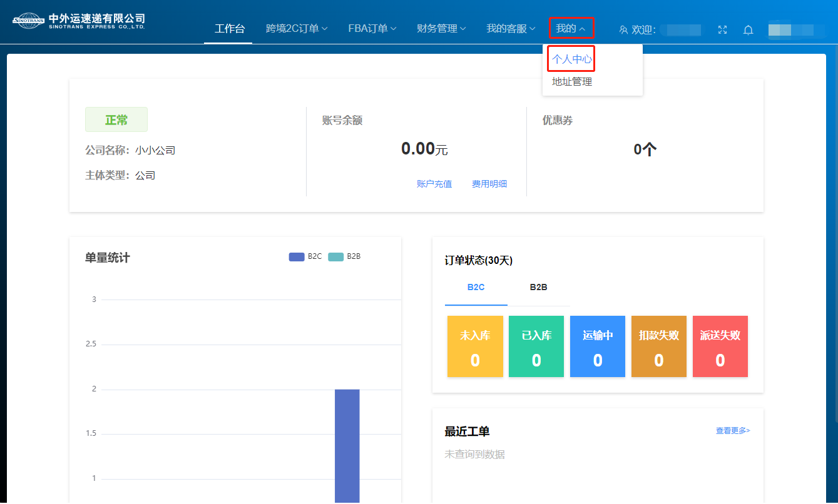Click the 账户充值 link
838x504 pixels.
pyautogui.click(x=434, y=184)
